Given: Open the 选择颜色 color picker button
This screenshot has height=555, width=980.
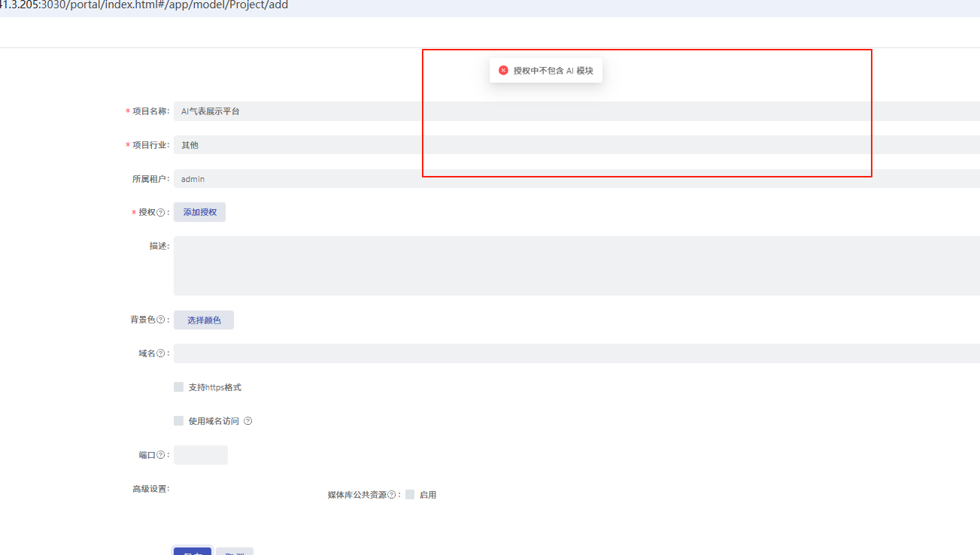Looking at the screenshot, I should [x=204, y=320].
